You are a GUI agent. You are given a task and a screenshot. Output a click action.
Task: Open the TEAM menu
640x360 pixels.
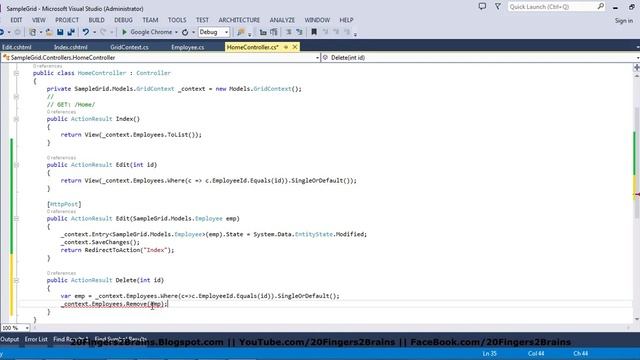click(x=150, y=20)
